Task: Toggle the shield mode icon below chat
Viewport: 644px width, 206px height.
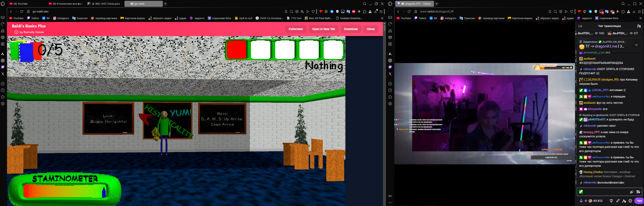Action: coord(611,201)
